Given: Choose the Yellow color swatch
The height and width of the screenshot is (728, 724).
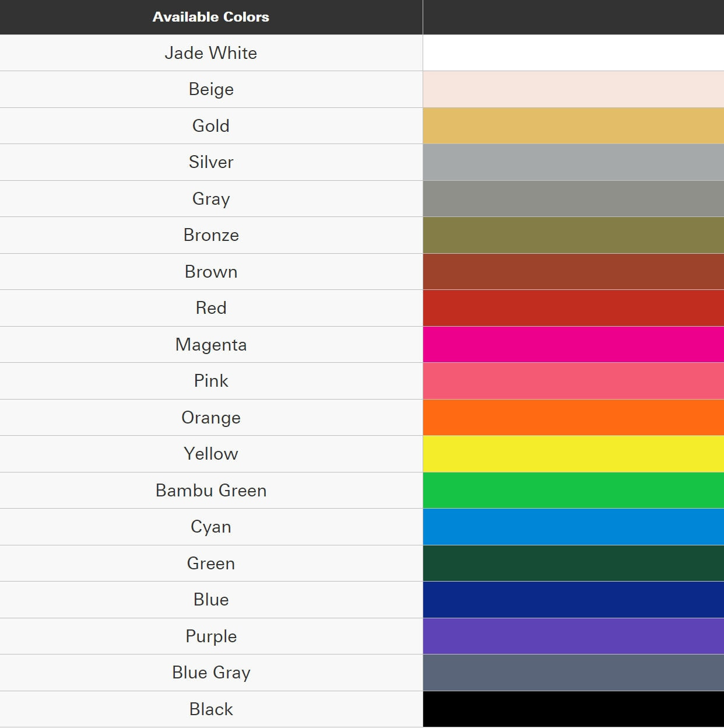Looking at the screenshot, I should (574, 454).
